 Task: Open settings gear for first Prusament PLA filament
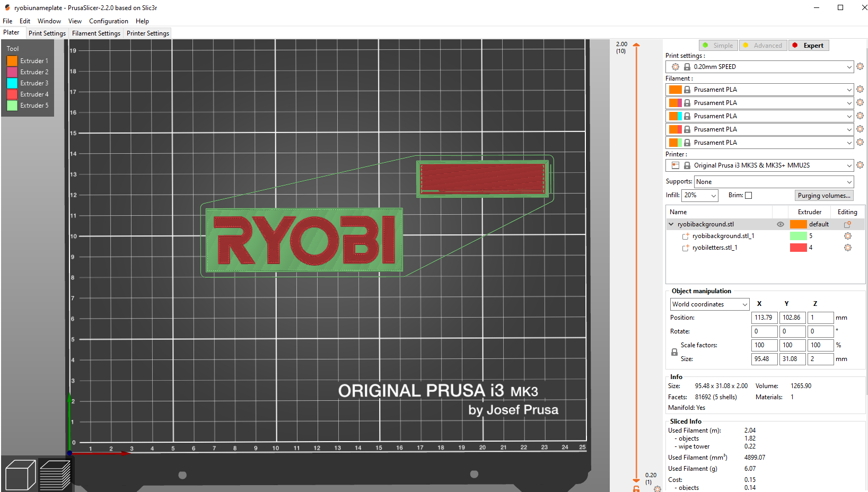(860, 89)
